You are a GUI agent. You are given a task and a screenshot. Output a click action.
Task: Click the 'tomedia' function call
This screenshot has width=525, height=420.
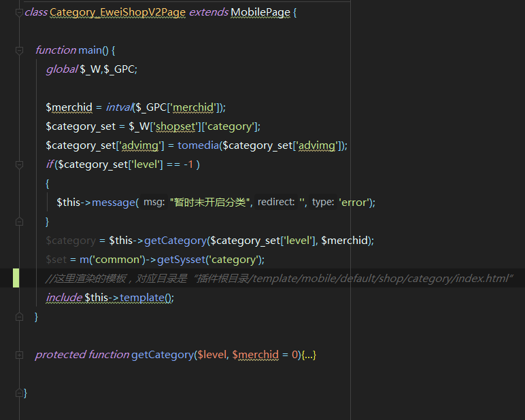pos(198,145)
